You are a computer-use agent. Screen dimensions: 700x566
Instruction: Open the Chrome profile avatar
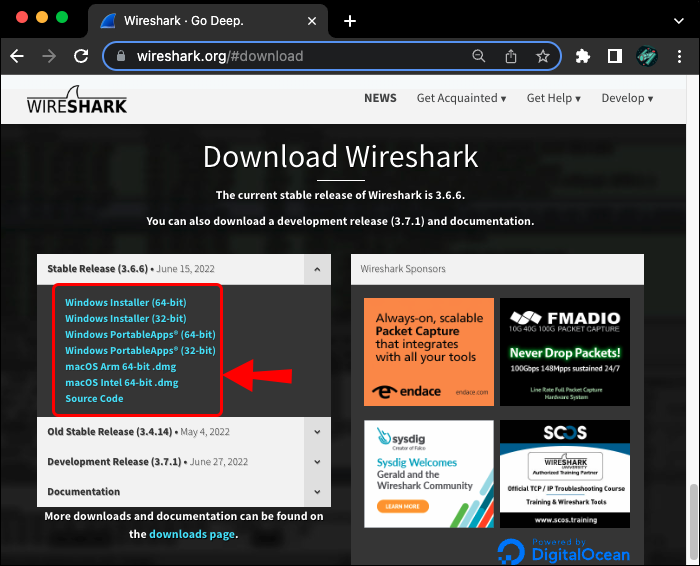click(647, 56)
